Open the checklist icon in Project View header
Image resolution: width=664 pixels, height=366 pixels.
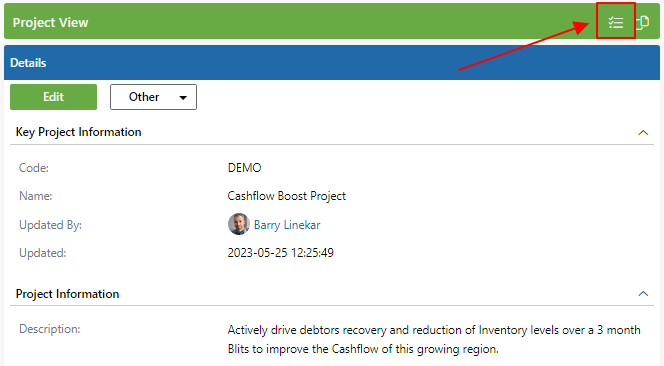(616, 22)
